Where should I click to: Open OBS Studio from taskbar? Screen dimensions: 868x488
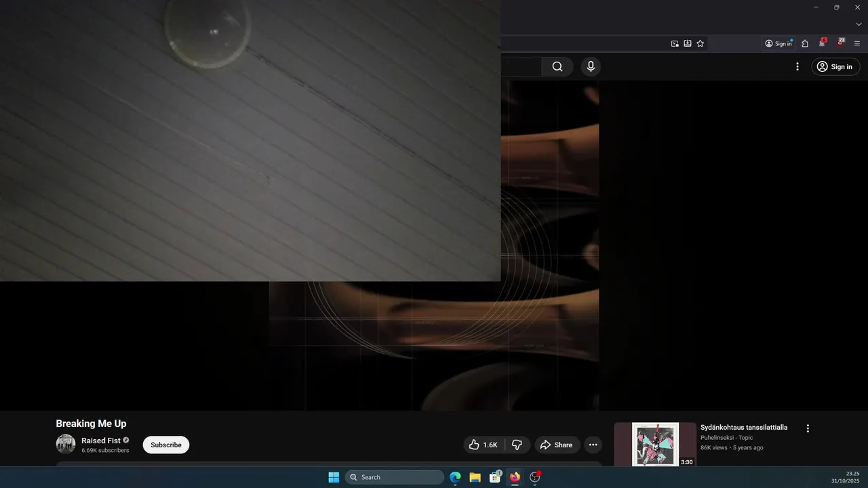coord(534,477)
